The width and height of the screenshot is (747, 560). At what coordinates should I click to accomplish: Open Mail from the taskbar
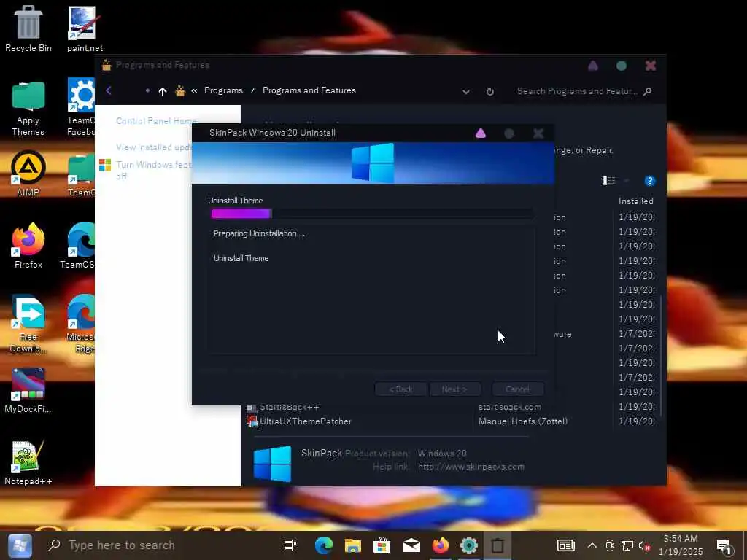coord(411,545)
